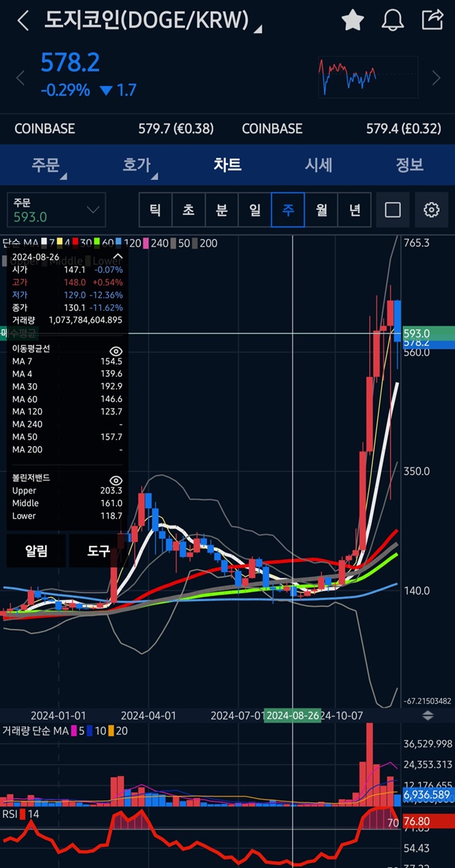The image size is (455, 868).
Task: Collapse the 2024-08-26 data panel
Action: pyautogui.click(x=117, y=257)
